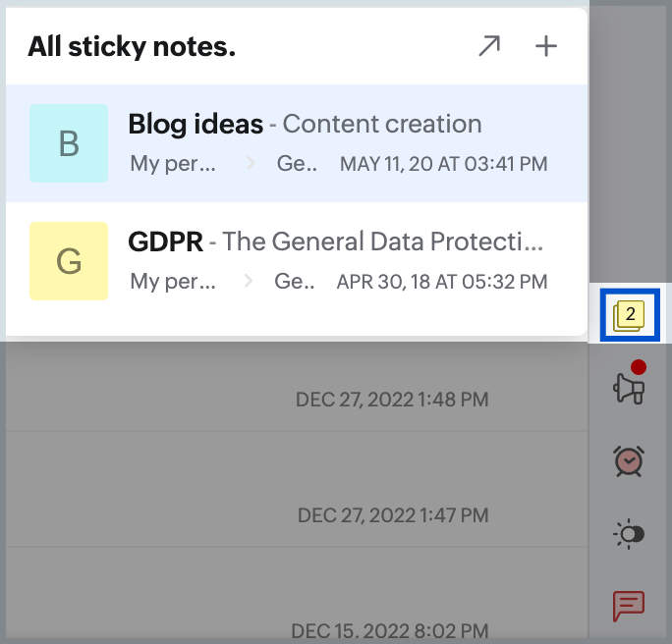Toggle day/night mode switch
The image size is (672, 644).
pos(629,534)
